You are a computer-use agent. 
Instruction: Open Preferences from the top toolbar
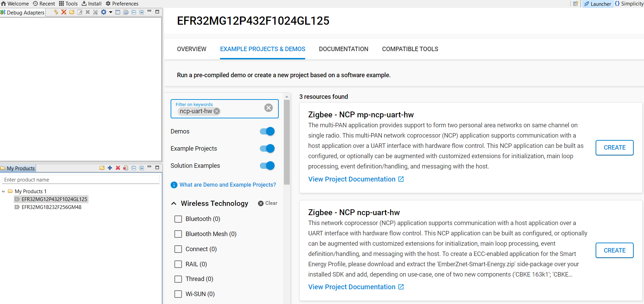pyautogui.click(x=122, y=3)
